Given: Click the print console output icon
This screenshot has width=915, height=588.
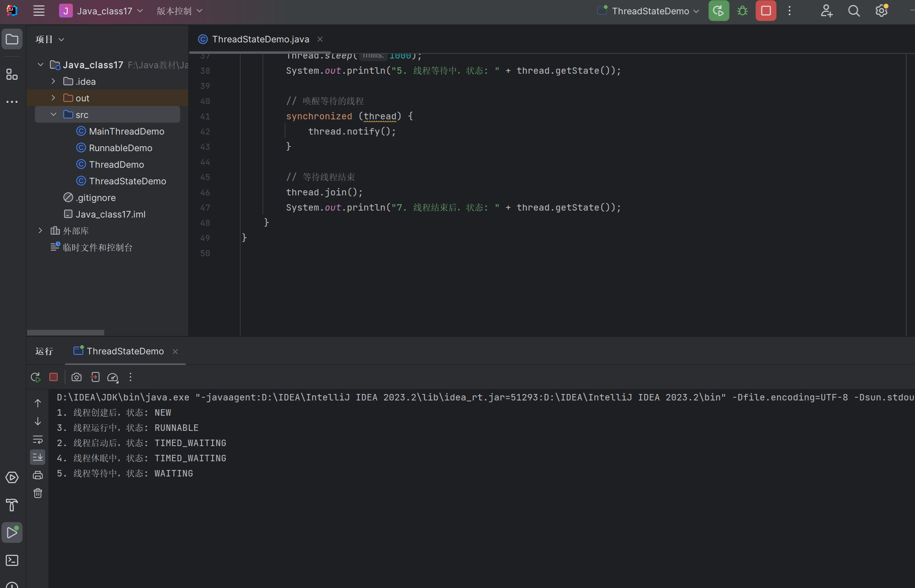Looking at the screenshot, I should 38,475.
